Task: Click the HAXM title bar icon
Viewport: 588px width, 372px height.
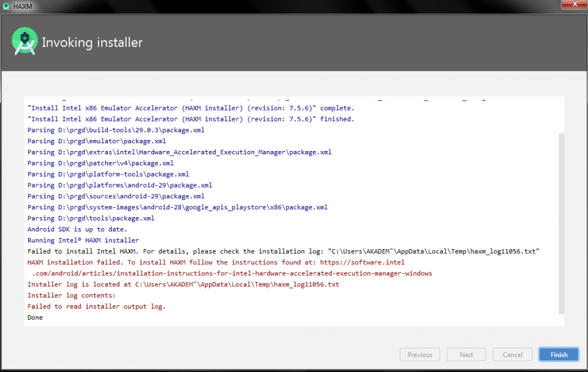Action: coord(6,7)
